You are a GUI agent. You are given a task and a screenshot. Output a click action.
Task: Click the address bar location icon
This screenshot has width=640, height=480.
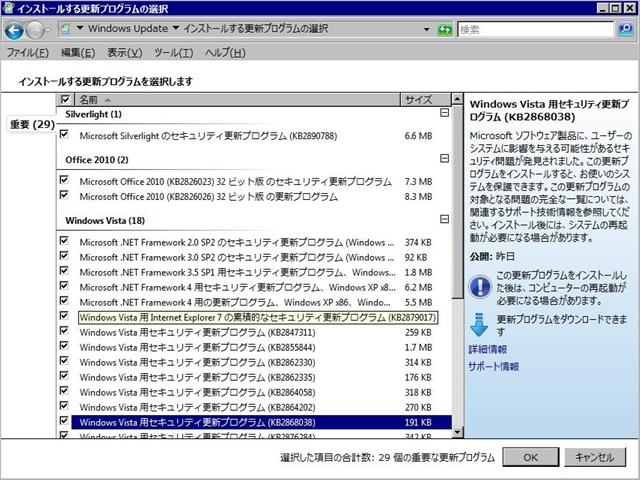(64, 29)
